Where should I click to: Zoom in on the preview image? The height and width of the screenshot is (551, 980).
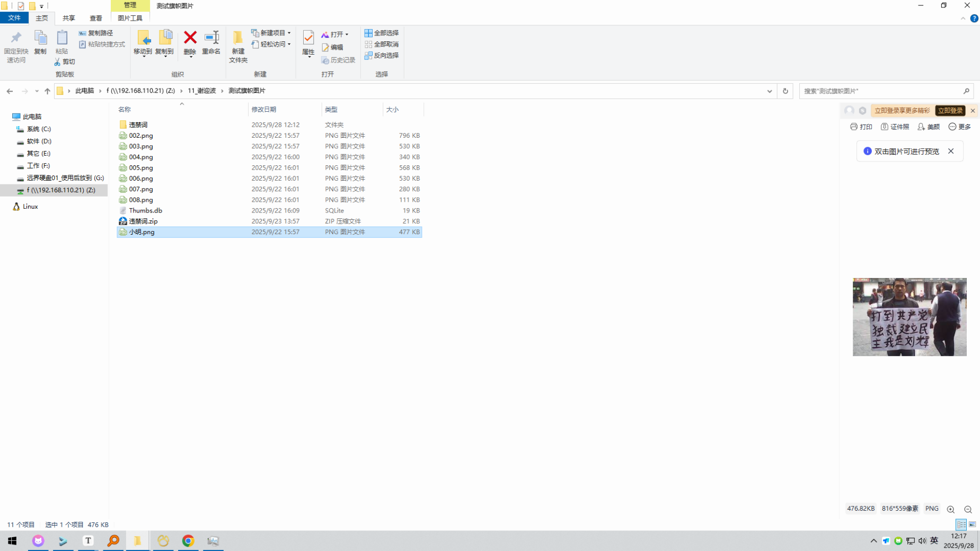click(x=950, y=509)
